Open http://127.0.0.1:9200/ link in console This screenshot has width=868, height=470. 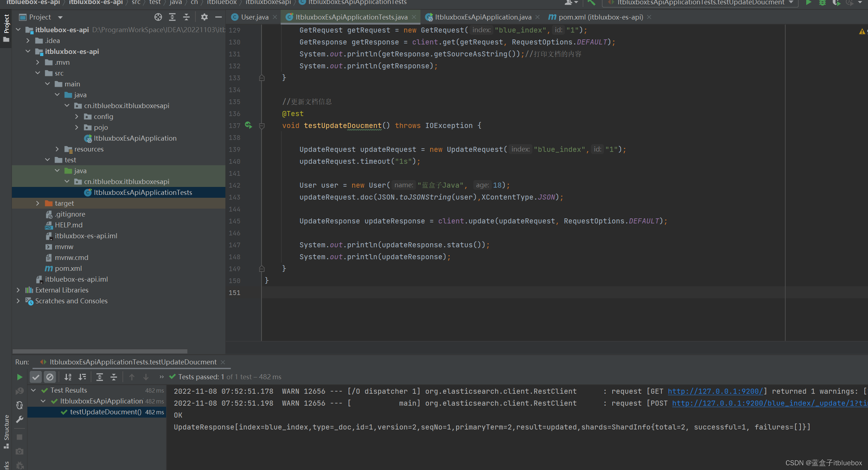point(715,392)
